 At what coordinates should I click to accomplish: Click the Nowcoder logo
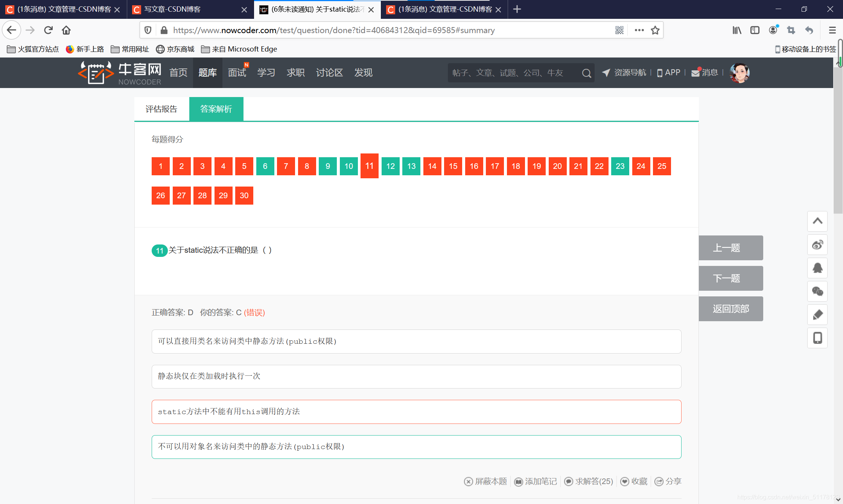click(120, 73)
